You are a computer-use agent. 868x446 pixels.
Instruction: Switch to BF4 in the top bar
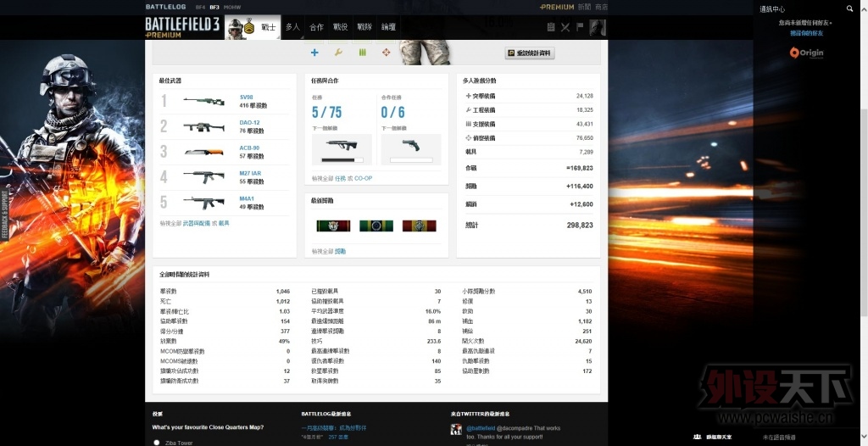coord(200,7)
